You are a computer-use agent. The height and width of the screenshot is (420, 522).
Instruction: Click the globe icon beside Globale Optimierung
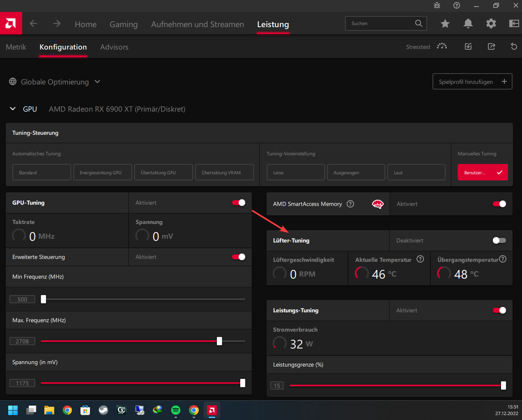tap(13, 82)
